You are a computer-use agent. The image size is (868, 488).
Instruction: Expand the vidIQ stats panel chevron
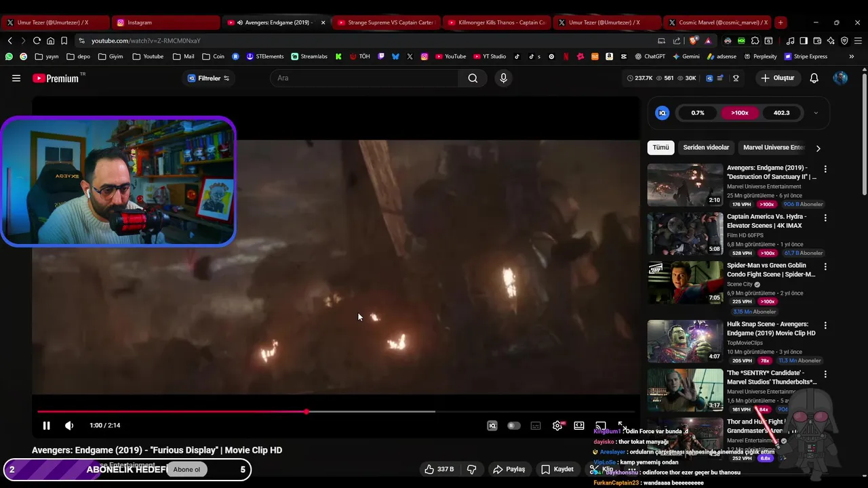pyautogui.click(x=816, y=113)
